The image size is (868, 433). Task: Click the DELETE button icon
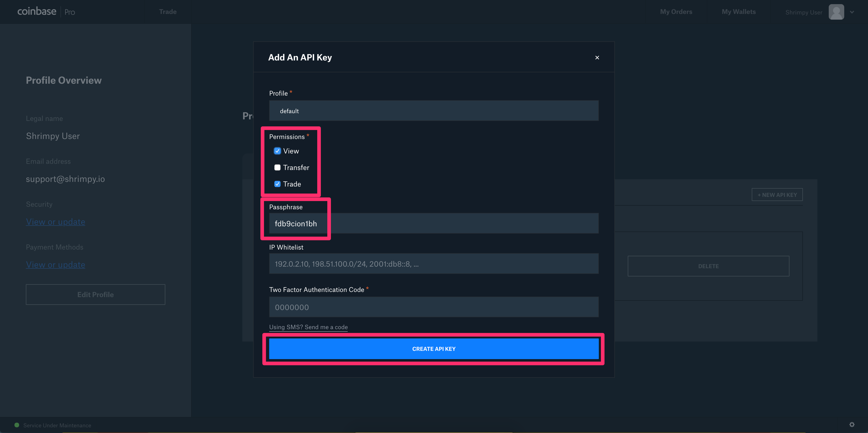coord(709,266)
